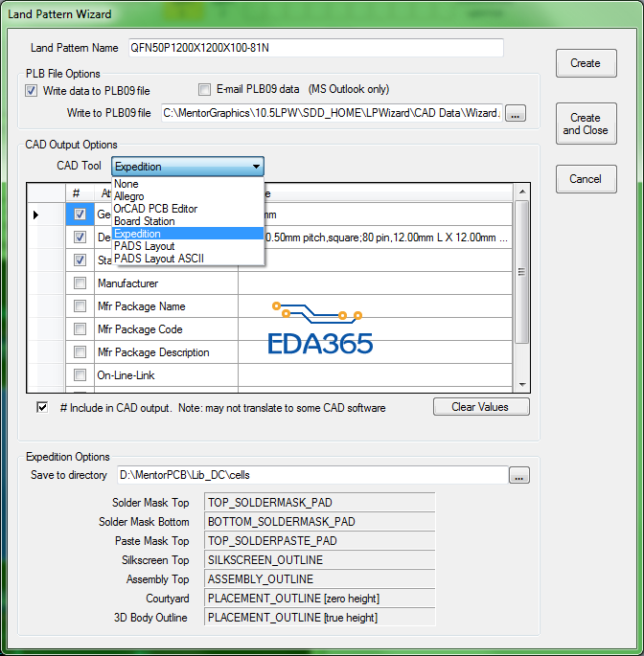Click the Courtyard layer field
The image size is (644, 656).
(x=320, y=599)
